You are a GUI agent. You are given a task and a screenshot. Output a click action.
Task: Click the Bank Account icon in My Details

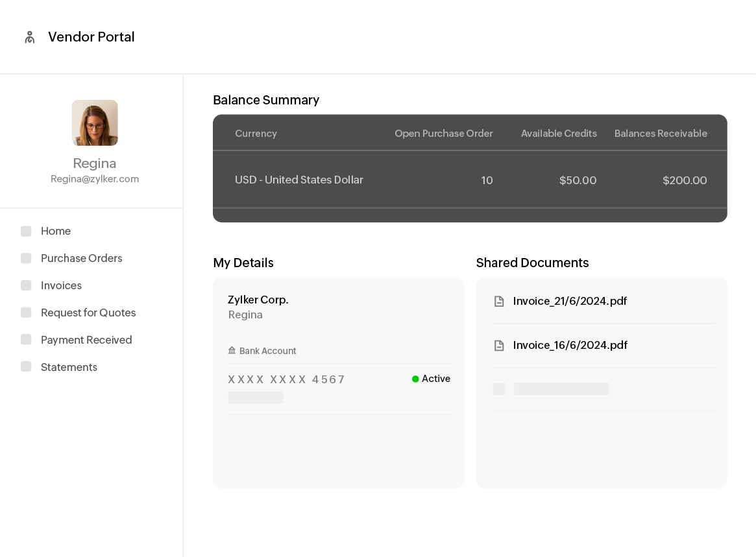click(x=232, y=350)
